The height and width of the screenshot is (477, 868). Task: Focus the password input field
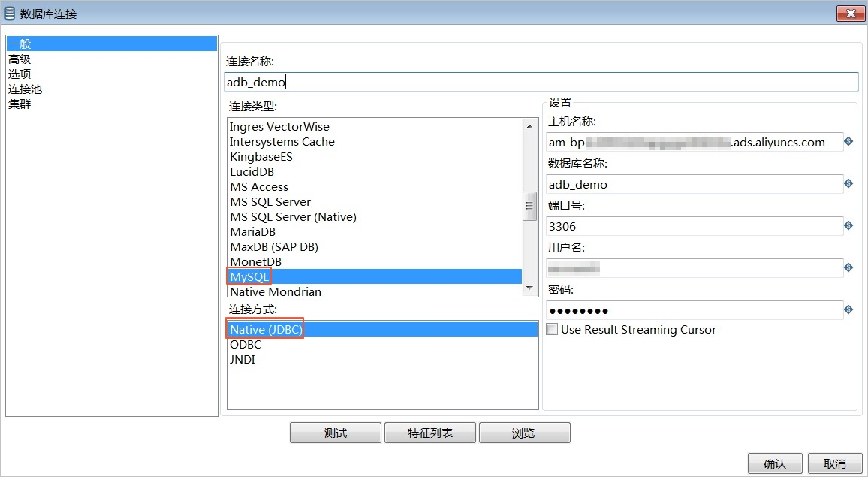695,310
